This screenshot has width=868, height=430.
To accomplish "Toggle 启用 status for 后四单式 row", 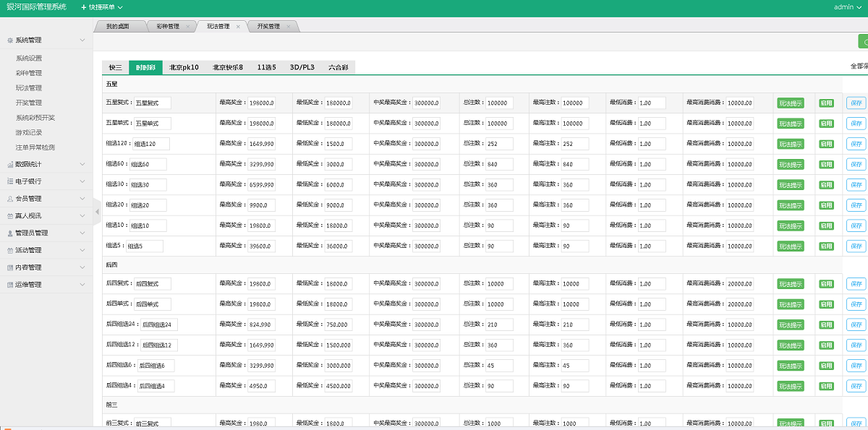I will coord(825,304).
